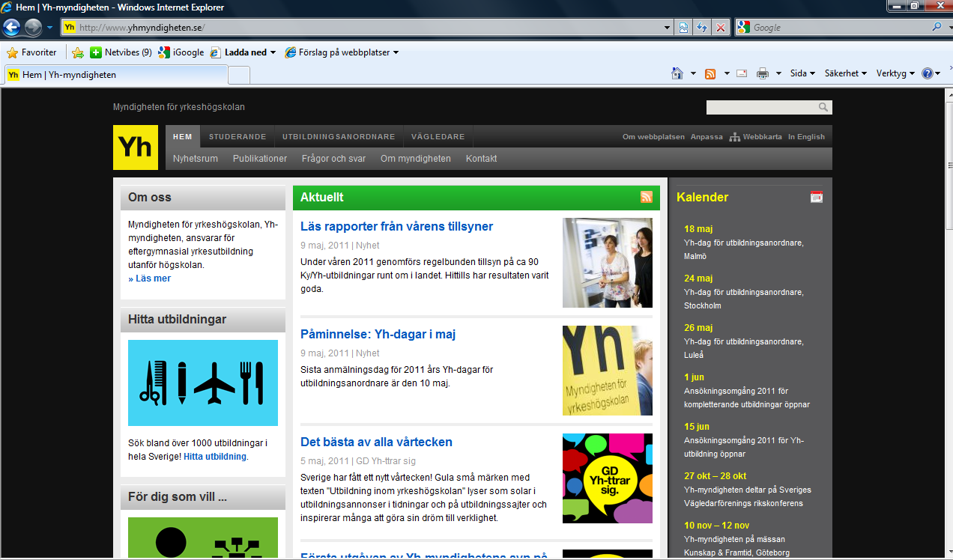Open the 18 maj Malmö calendar event

point(744,242)
